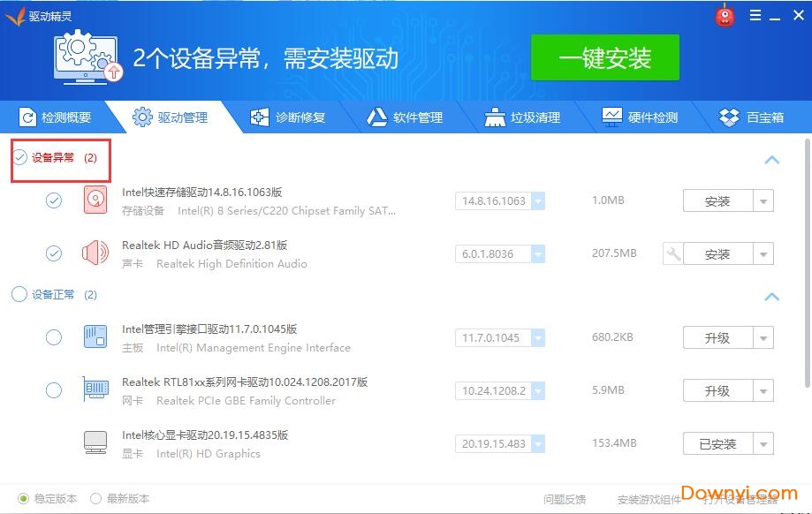The width and height of the screenshot is (812, 514).
Task: Click the 驱动精灵 logo icon
Action: point(14,14)
